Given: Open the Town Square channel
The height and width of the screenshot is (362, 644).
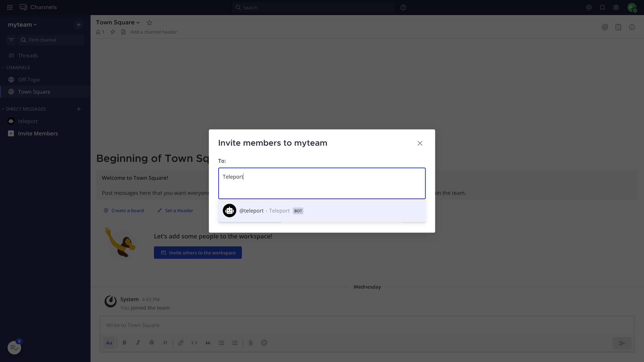Looking at the screenshot, I should (x=34, y=91).
